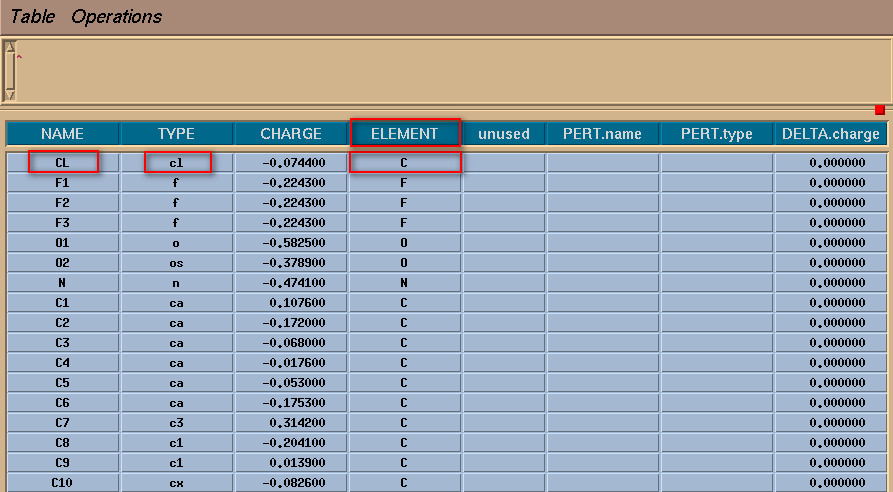This screenshot has width=893, height=492.
Task: Click the charge value 0.314200
Action: tap(291, 422)
